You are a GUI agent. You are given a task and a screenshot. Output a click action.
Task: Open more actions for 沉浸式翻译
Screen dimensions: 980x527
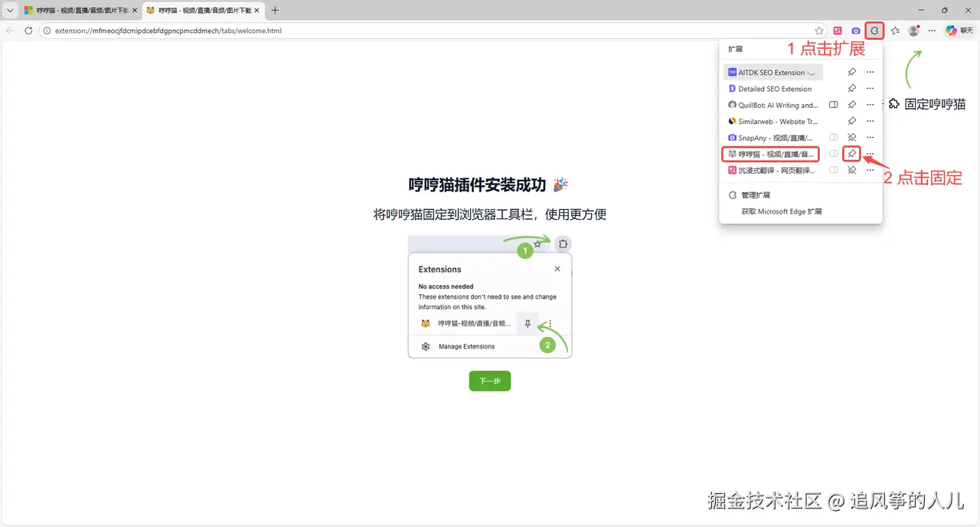click(x=870, y=170)
